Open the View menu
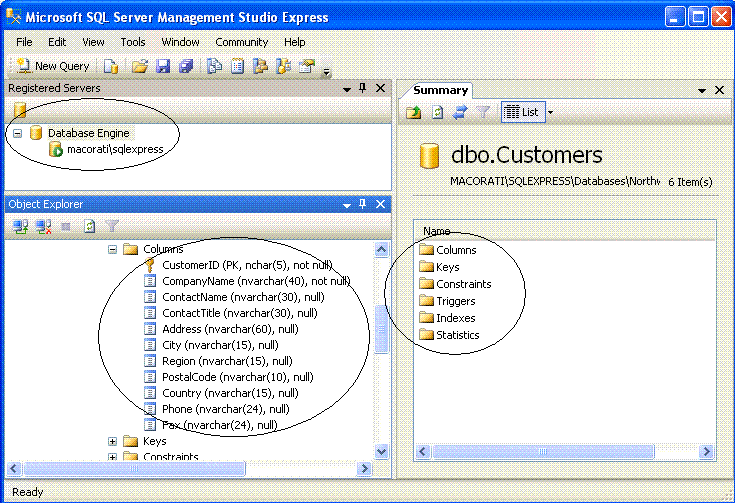This screenshot has height=503, width=735. coord(93,42)
